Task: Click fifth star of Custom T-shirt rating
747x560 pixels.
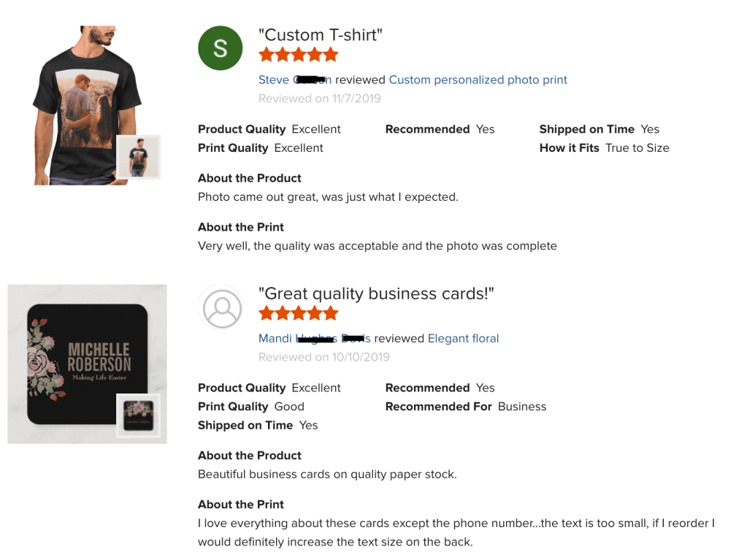Action: tap(331, 55)
